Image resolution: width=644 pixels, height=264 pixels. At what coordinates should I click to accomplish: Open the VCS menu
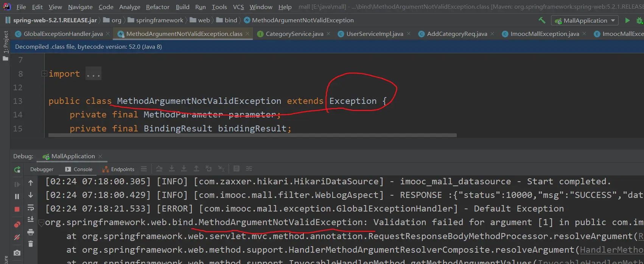[238, 7]
